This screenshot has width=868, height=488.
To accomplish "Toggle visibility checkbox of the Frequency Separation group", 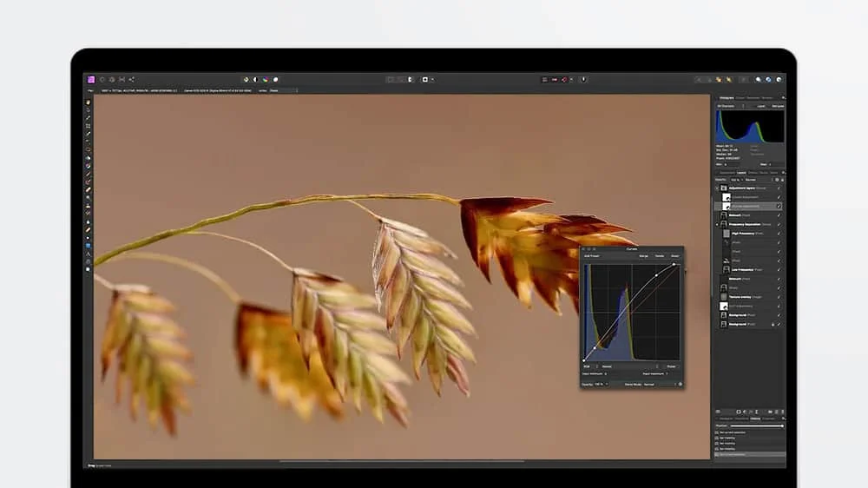I will coord(779,224).
